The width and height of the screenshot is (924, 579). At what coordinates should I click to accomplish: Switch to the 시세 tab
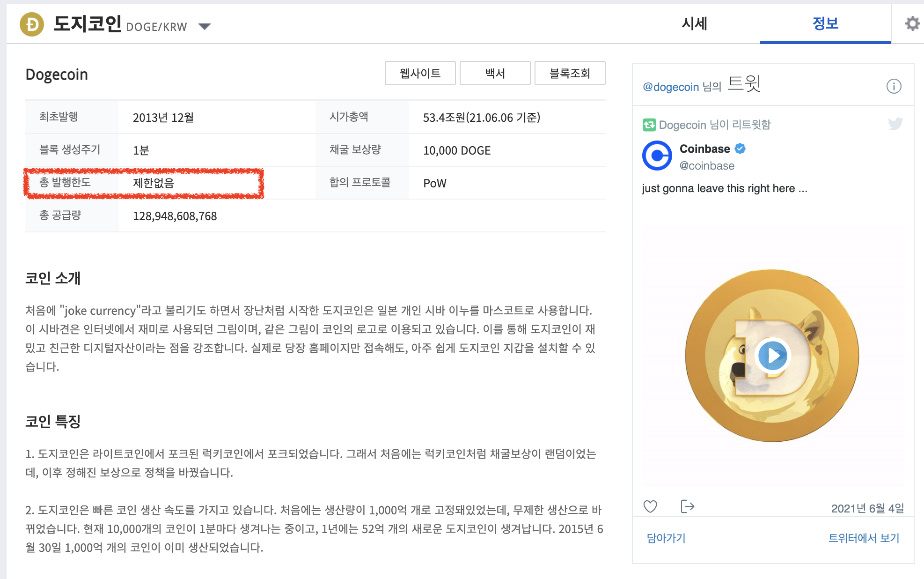pyautogui.click(x=694, y=23)
